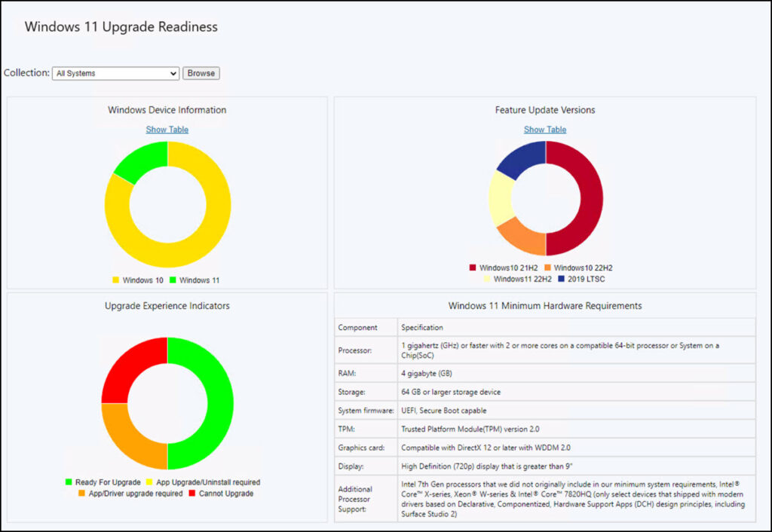Screen dimensions: 772x532
Task: Click the UEFI, Secure Boot capable cell
Action: 577,411
